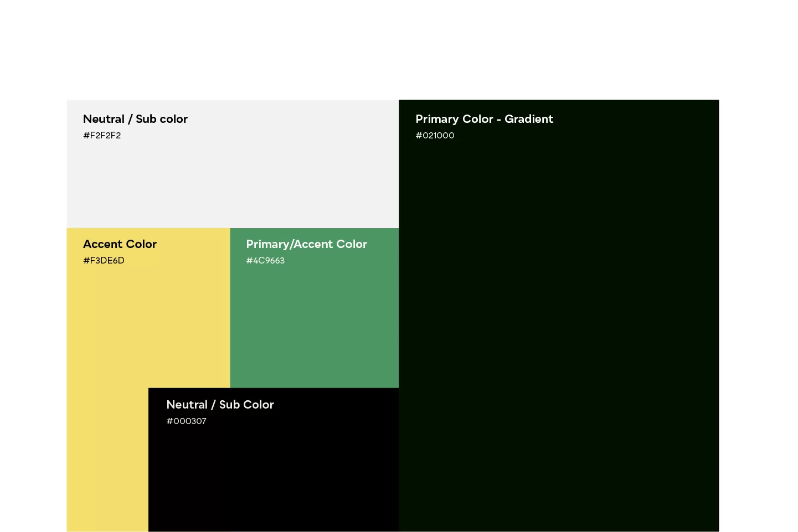The image size is (798, 532).
Task: Select the #000307 hex code text
Action: click(x=186, y=421)
